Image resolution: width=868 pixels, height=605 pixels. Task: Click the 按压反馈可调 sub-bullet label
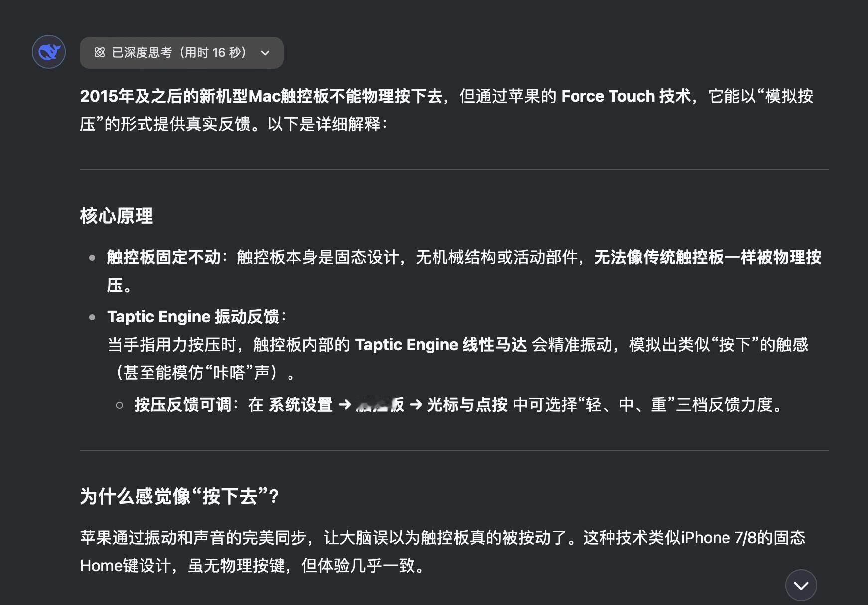tap(182, 405)
